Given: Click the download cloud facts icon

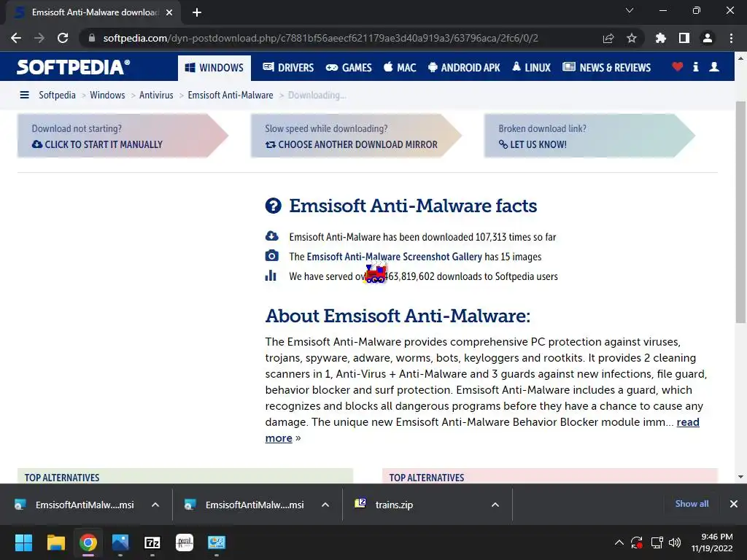Looking at the screenshot, I should 271,236.
